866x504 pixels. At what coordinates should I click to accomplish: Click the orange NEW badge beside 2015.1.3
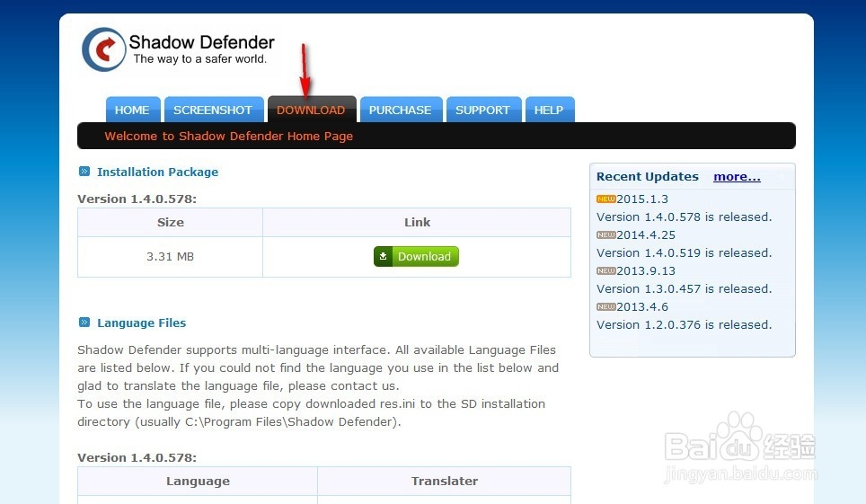[x=605, y=199]
